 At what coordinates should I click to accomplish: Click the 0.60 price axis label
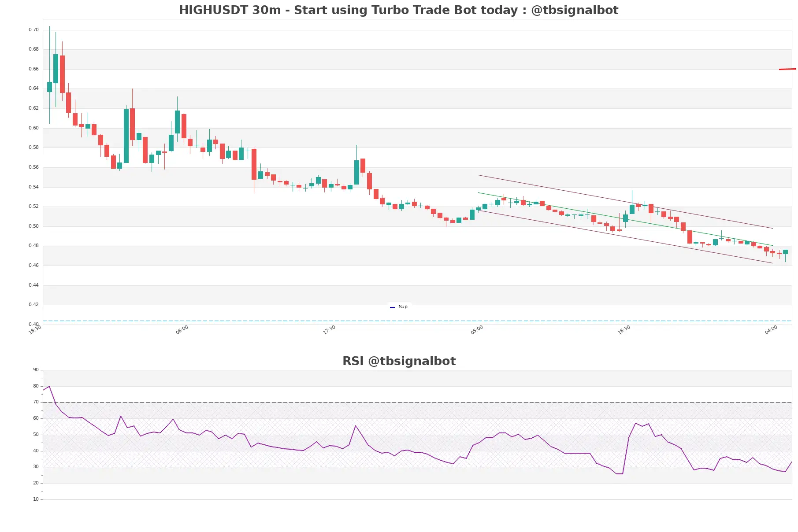[33, 128]
